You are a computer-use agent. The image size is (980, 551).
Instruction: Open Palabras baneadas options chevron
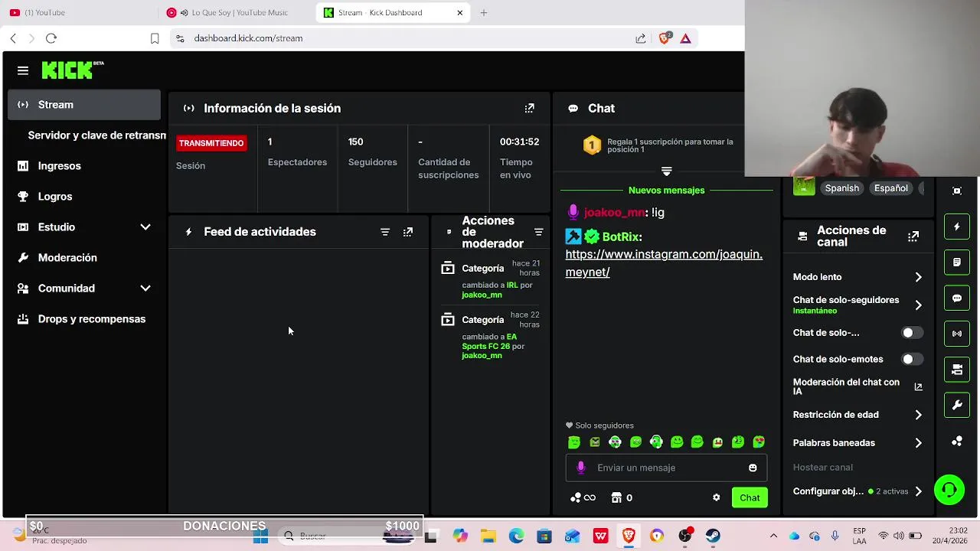[x=918, y=443]
